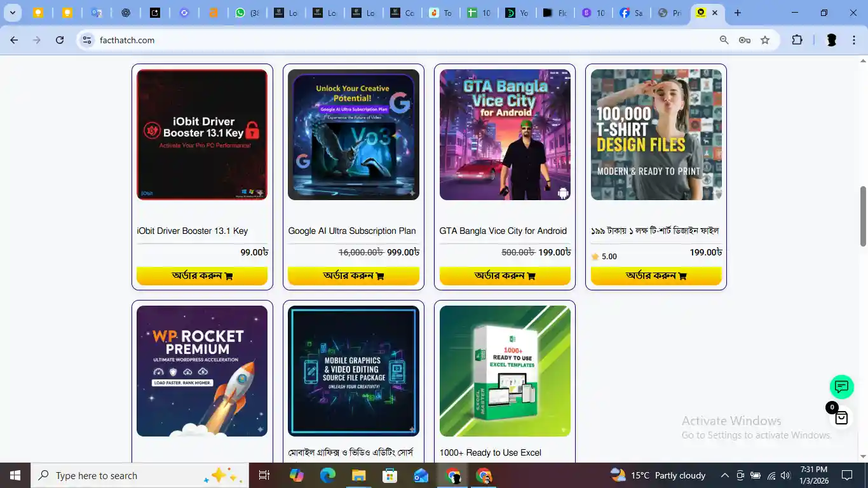Click the Windows Type here to search box
The height and width of the screenshot is (488, 868).
tap(139, 475)
